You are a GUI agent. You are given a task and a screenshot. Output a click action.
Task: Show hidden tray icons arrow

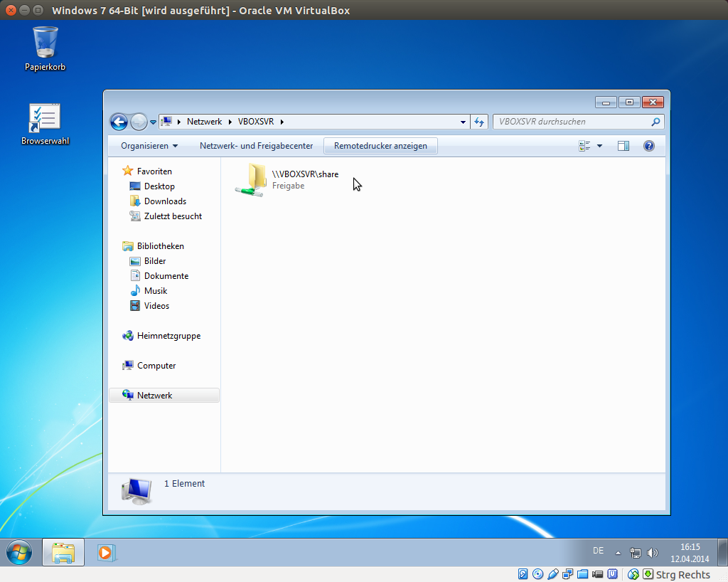[x=618, y=553]
